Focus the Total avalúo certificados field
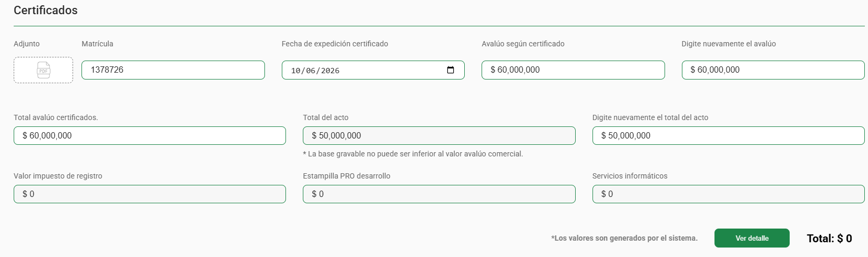 coord(150,135)
